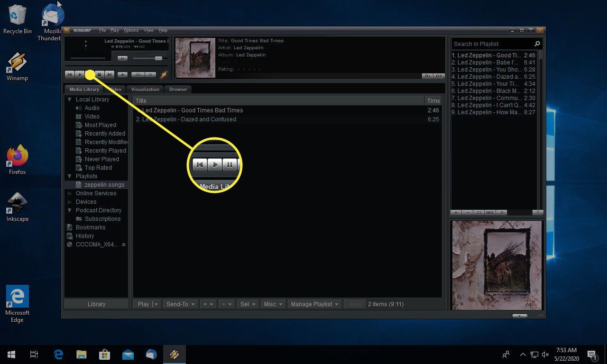Click the Eject / open file button

[122, 74]
